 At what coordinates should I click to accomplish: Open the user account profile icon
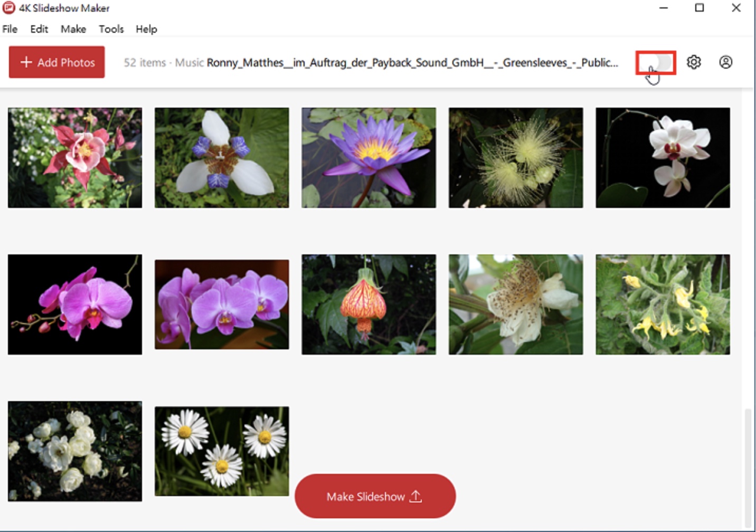726,62
